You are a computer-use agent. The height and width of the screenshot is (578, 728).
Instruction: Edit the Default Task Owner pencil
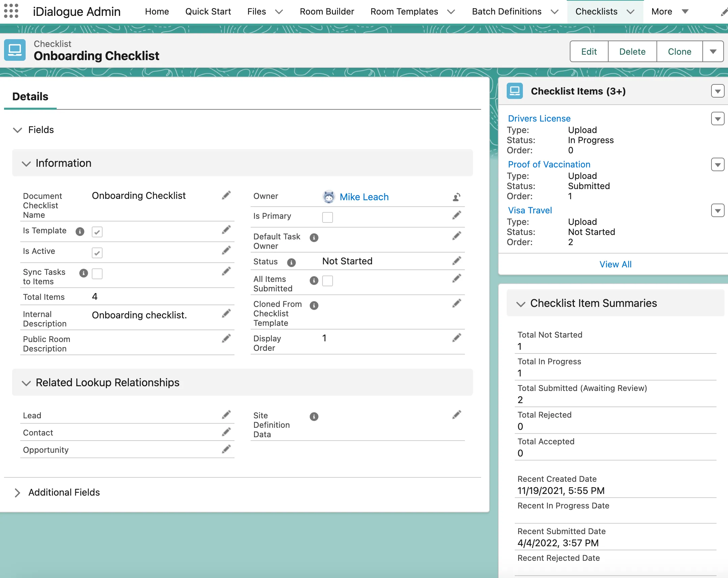456,236
